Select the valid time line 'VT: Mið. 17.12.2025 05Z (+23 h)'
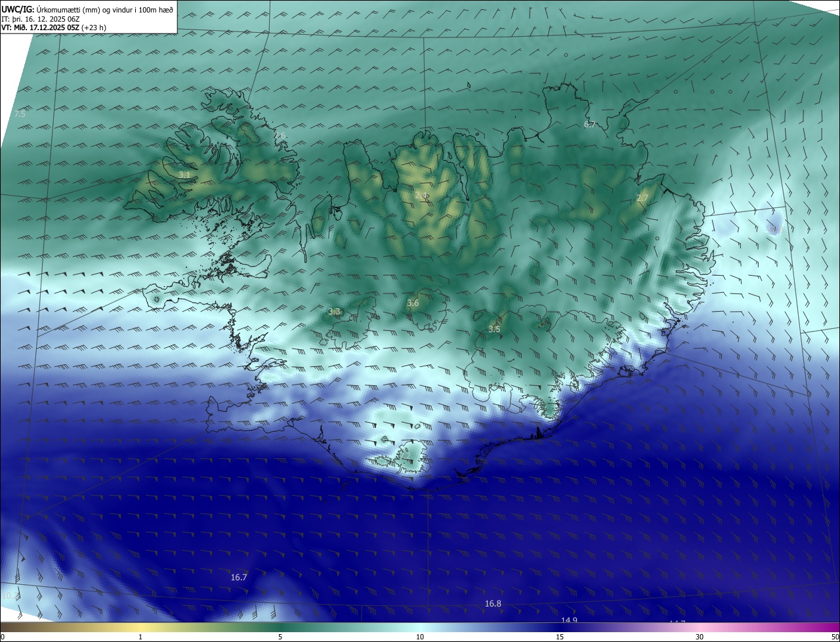Screen dimensions: 840x642 tap(54, 28)
